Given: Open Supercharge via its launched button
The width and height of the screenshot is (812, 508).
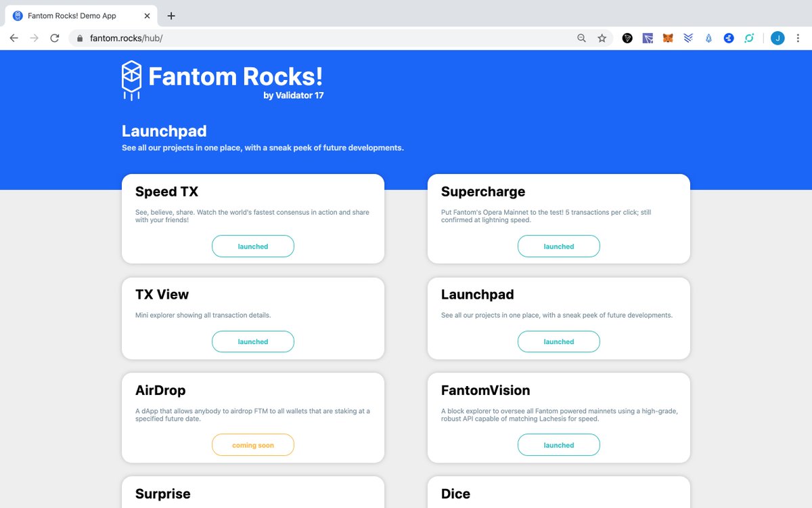Looking at the screenshot, I should (x=559, y=246).
